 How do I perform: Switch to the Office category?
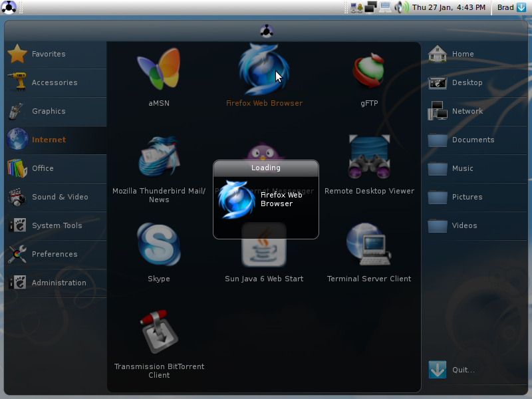56,168
